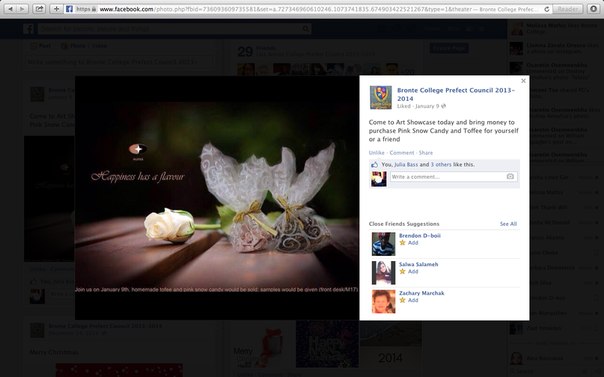Image resolution: width=604 pixels, height=377 pixels.
Task: Click Brendon D-boii's profile thumbnail
Action: pyautogui.click(x=383, y=244)
